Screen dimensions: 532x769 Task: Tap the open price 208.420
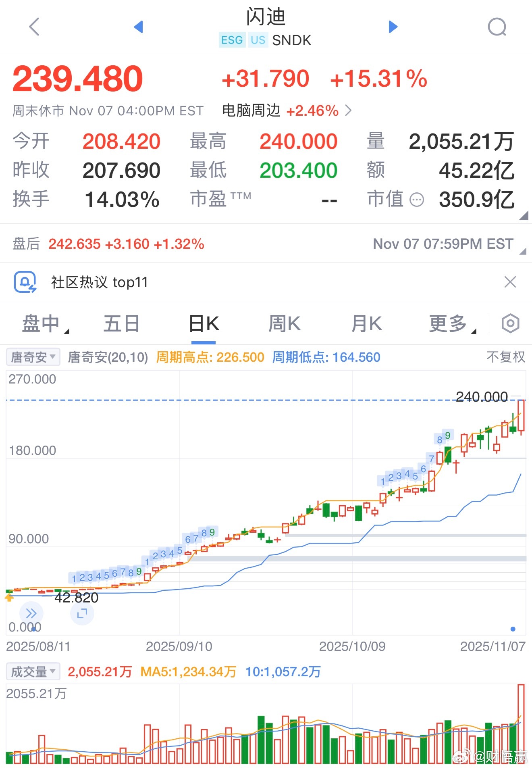pos(121,142)
